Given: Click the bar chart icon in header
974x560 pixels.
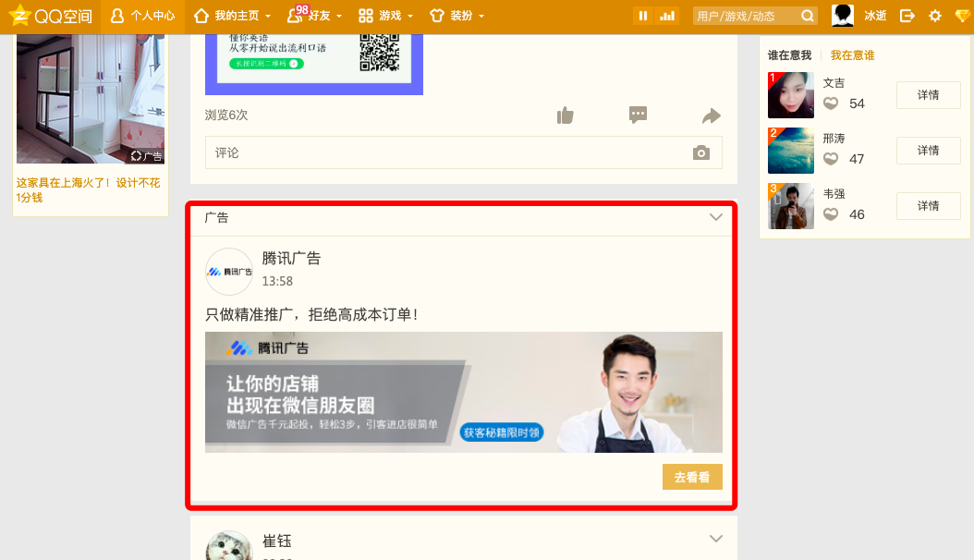Looking at the screenshot, I should pyautogui.click(x=667, y=16).
